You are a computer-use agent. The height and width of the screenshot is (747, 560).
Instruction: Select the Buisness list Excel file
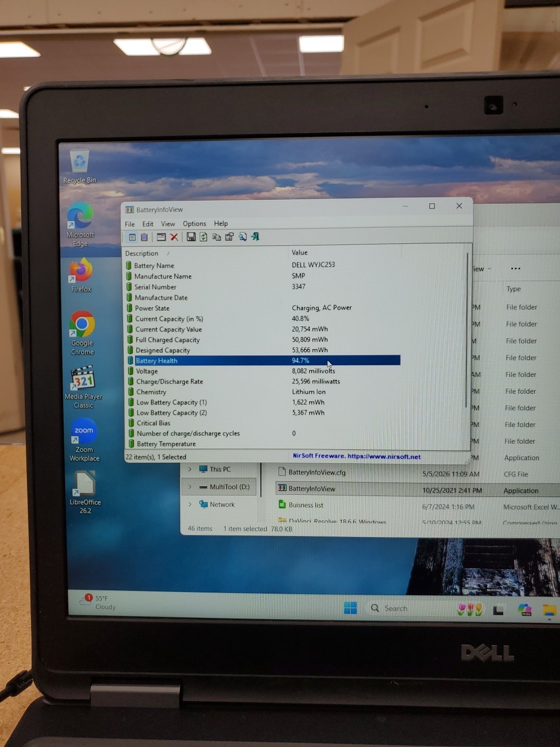point(301,505)
